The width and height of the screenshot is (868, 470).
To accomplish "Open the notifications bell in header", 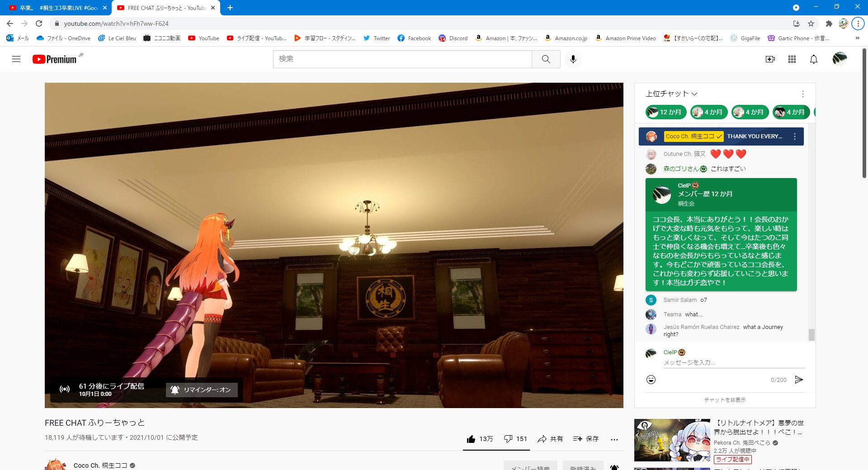I will [x=814, y=59].
